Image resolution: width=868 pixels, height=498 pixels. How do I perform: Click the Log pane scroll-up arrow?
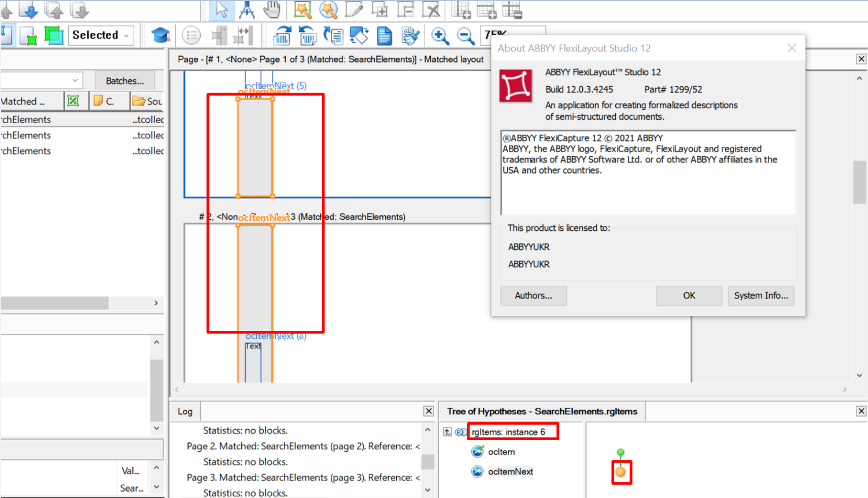(427, 430)
